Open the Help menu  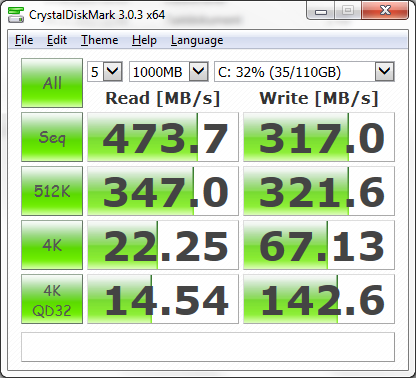coord(144,40)
